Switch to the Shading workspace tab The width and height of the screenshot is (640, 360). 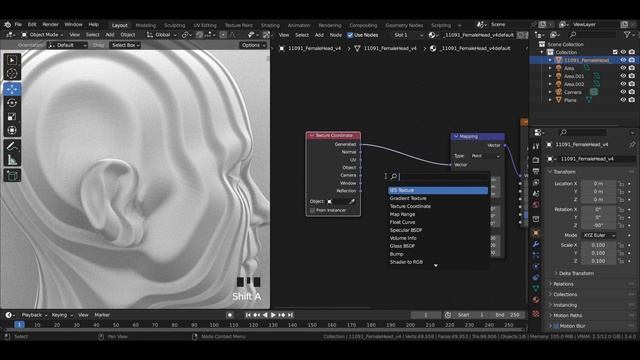click(x=270, y=25)
